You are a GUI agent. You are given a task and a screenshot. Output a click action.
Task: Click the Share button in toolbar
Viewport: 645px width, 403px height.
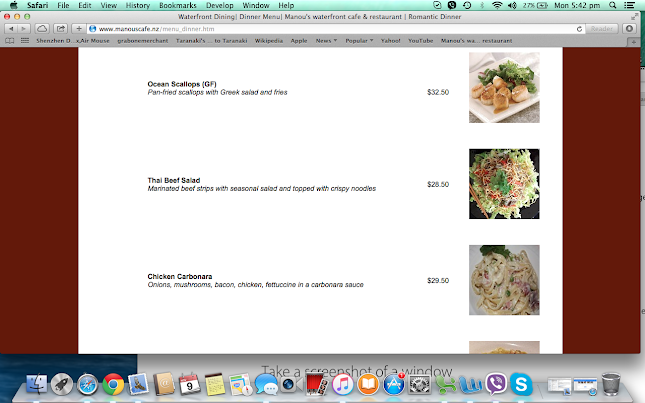click(60, 29)
